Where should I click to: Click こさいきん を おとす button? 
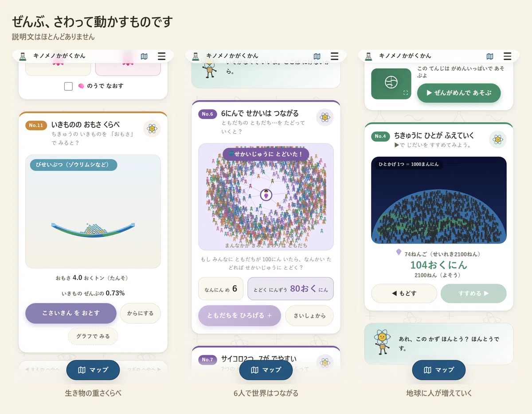pyautogui.click(x=71, y=313)
